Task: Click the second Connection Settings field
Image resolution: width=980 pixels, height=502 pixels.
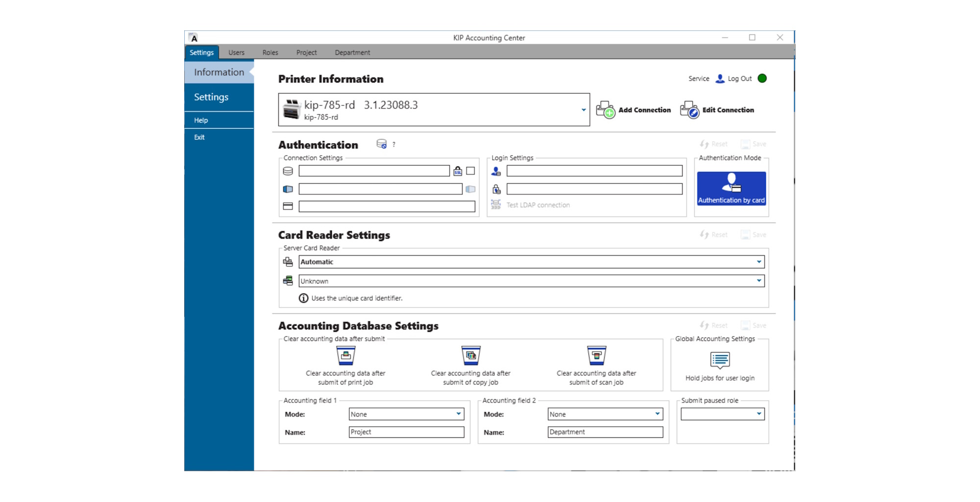Action: (x=380, y=189)
